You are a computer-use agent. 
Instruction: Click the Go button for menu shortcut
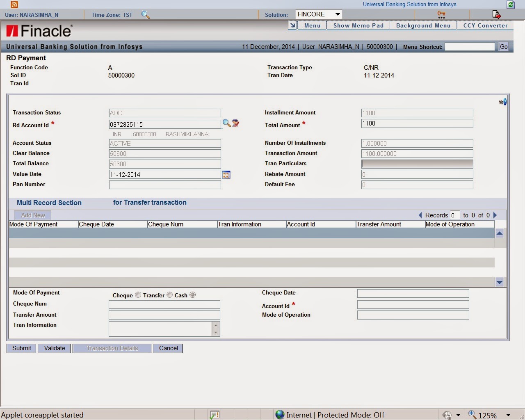pos(504,47)
